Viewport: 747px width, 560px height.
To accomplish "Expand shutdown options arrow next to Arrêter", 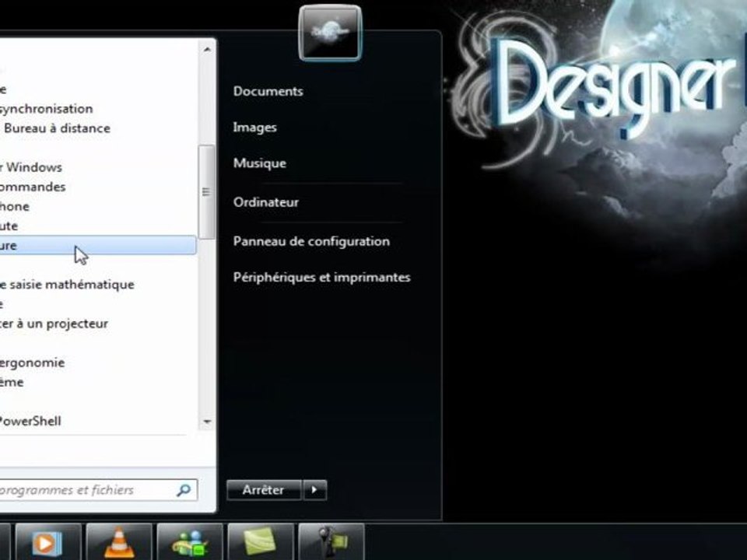I will [x=314, y=490].
